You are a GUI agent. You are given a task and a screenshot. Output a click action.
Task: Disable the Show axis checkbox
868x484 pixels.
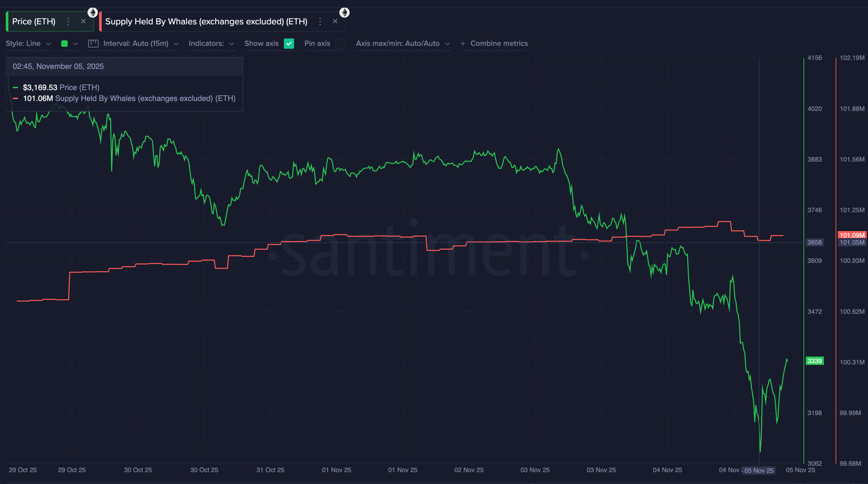tap(289, 44)
